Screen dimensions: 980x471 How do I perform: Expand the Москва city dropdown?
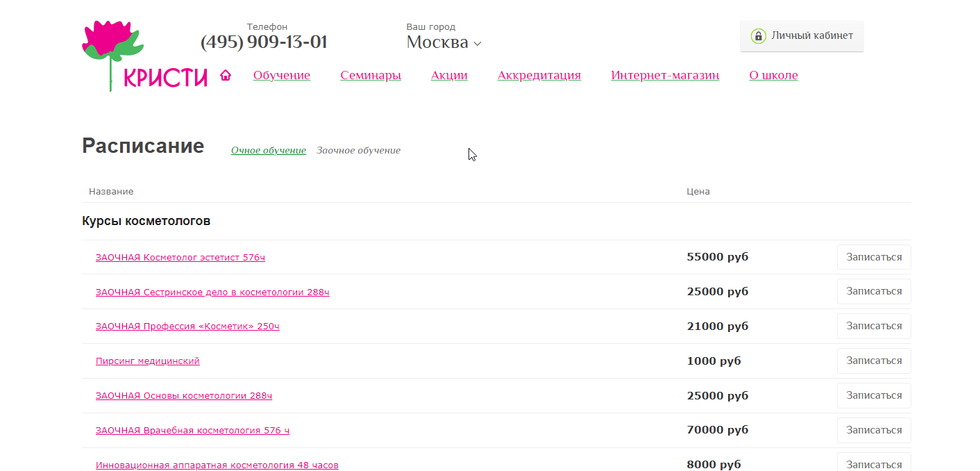(443, 43)
